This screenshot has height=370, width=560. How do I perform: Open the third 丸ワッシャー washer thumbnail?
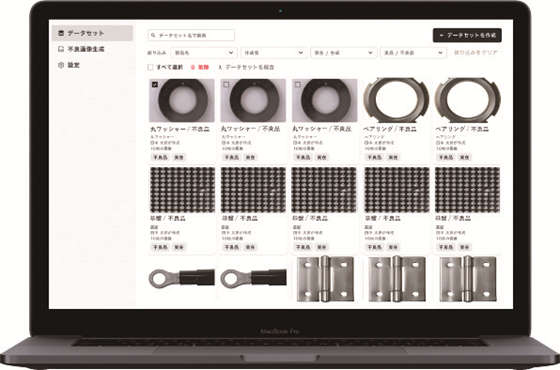pos(325,100)
